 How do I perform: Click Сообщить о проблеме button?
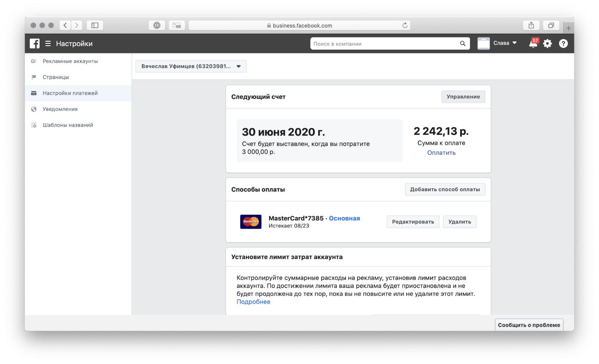click(529, 325)
